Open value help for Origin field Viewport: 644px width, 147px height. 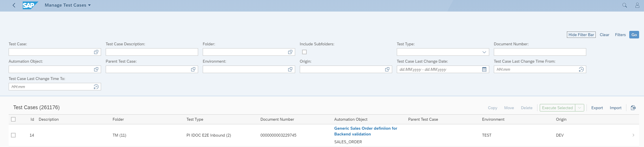pos(387,69)
